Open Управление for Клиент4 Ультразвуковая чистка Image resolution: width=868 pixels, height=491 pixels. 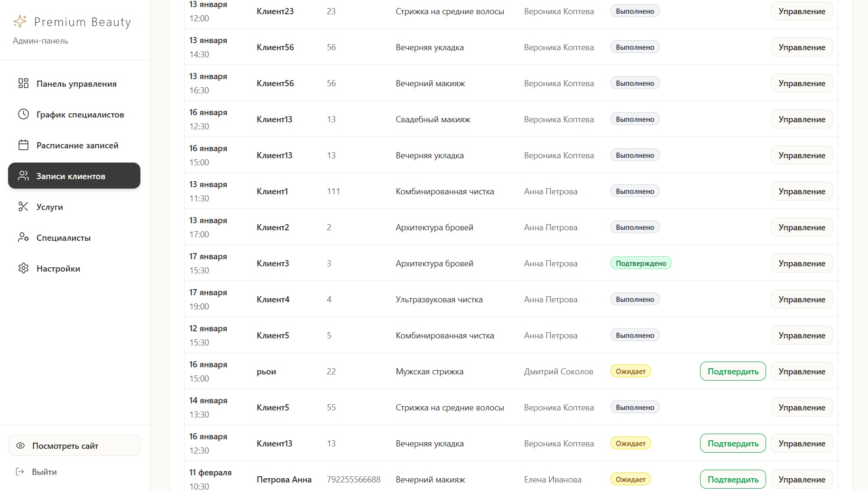[801, 300]
